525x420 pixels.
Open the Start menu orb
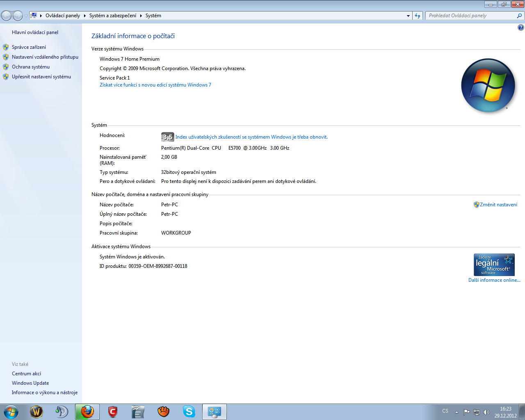pos(11,411)
